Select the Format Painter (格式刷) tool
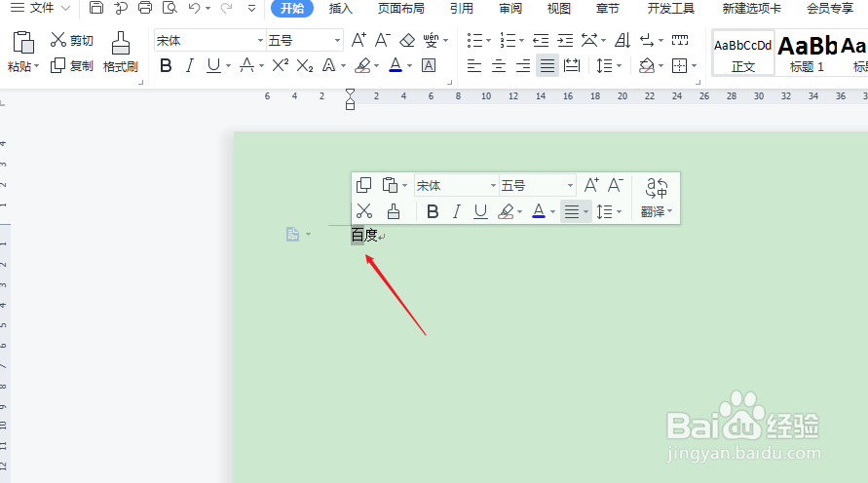 [120, 53]
